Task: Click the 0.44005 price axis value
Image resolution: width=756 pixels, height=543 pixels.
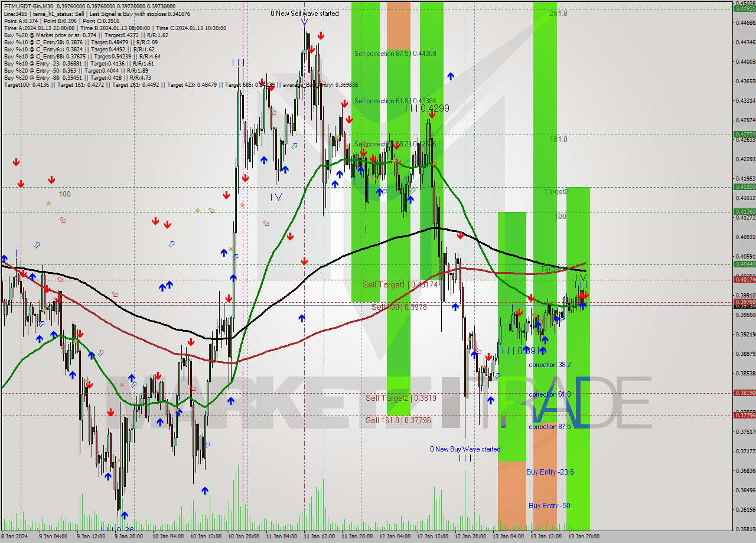Action: click(745, 61)
